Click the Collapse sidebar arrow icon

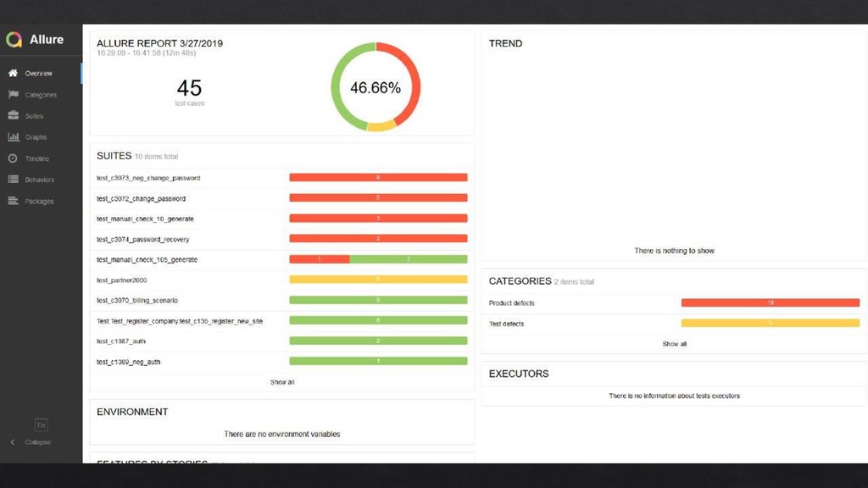[x=12, y=442]
